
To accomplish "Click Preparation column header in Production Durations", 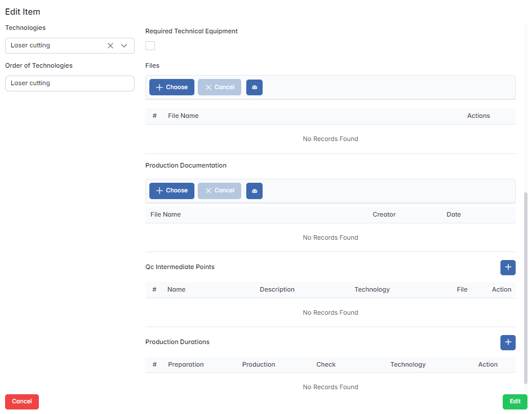I will tap(185, 364).
